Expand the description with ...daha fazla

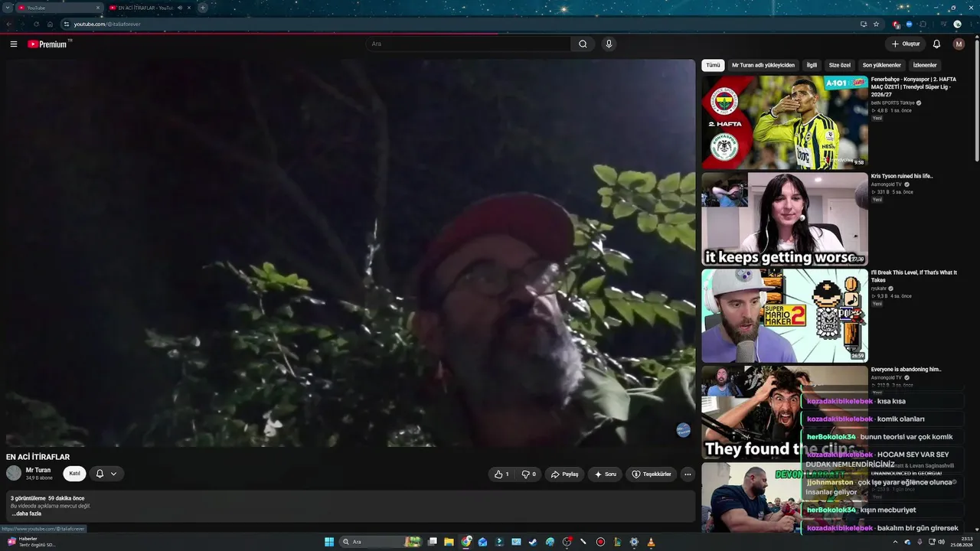[x=26, y=514]
